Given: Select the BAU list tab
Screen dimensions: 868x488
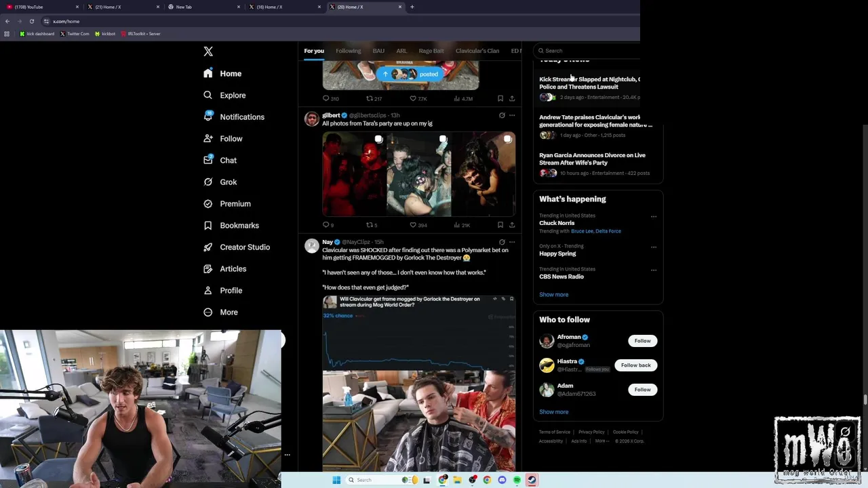Looking at the screenshot, I should click(x=378, y=51).
